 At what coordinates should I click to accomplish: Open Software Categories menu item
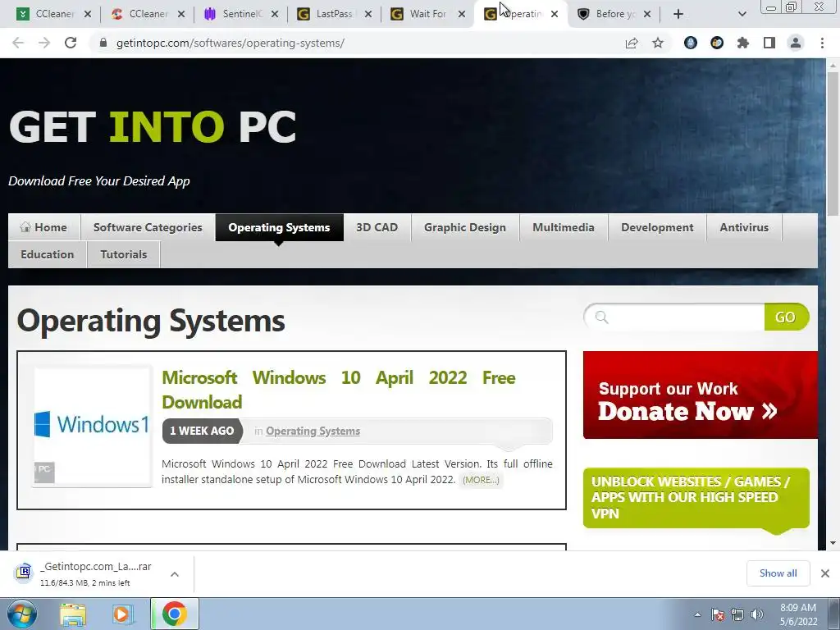(x=148, y=227)
